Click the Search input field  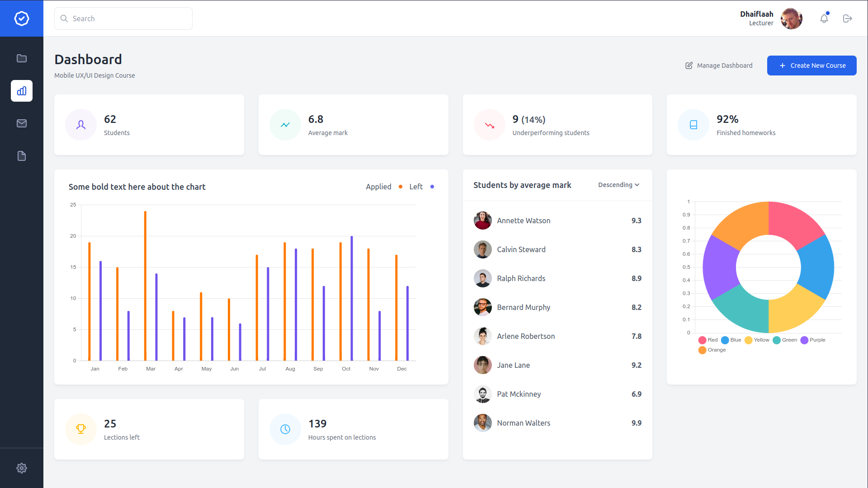pyautogui.click(x=123, y=19)
